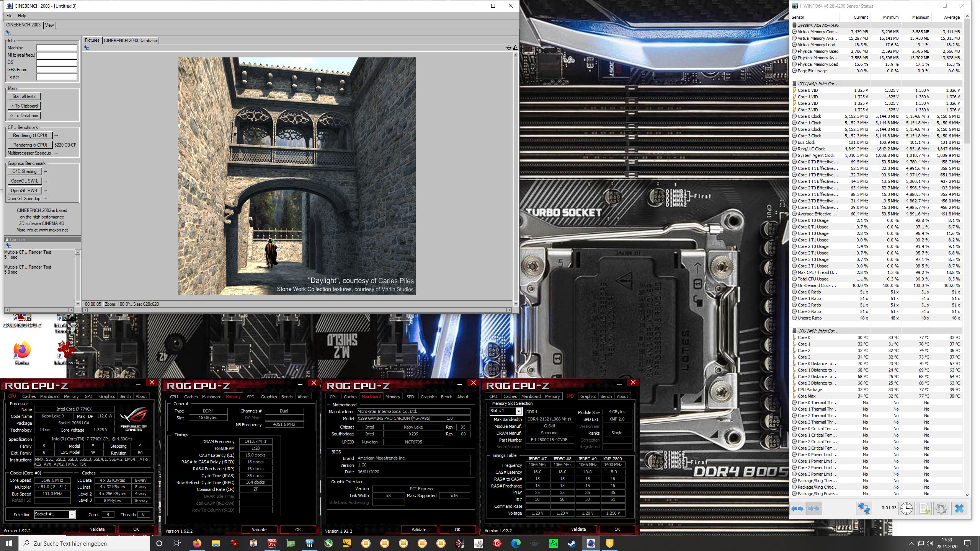This screenshot has width=980, height=551.
Task: Click Cortana circle on taskbar
Action: point(159,543)
